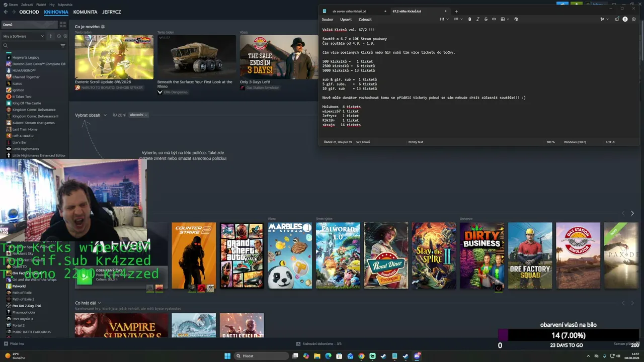This screenshot has height=362, width=644.
Task: Expand the H1 heading dropdown in Notepad
Action: 444,19
